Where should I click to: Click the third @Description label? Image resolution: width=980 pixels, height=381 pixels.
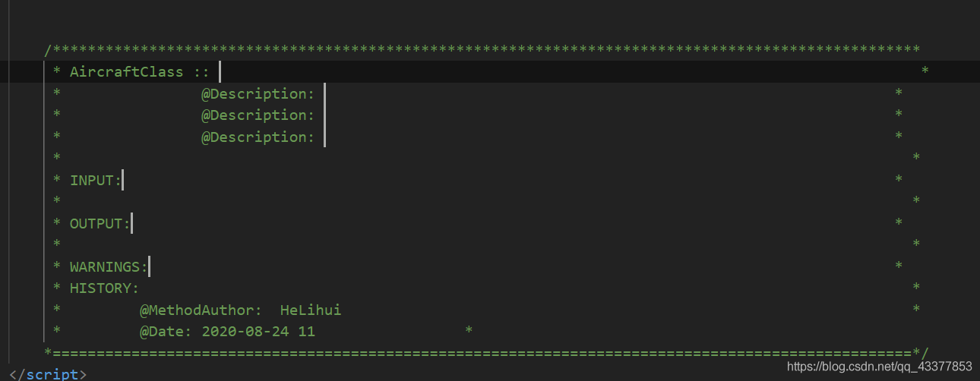(257, 137)
